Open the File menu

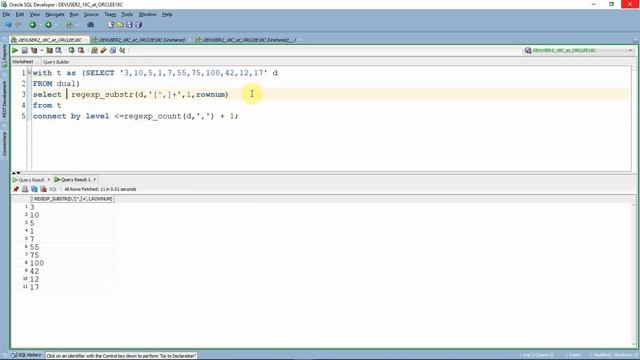pos(6,14)
